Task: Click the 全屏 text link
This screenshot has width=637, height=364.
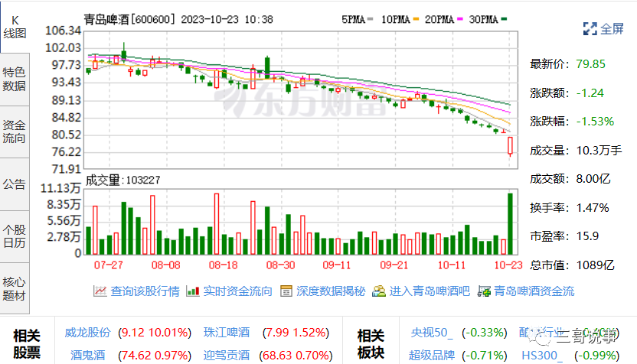Action: [x=612, y=29]
